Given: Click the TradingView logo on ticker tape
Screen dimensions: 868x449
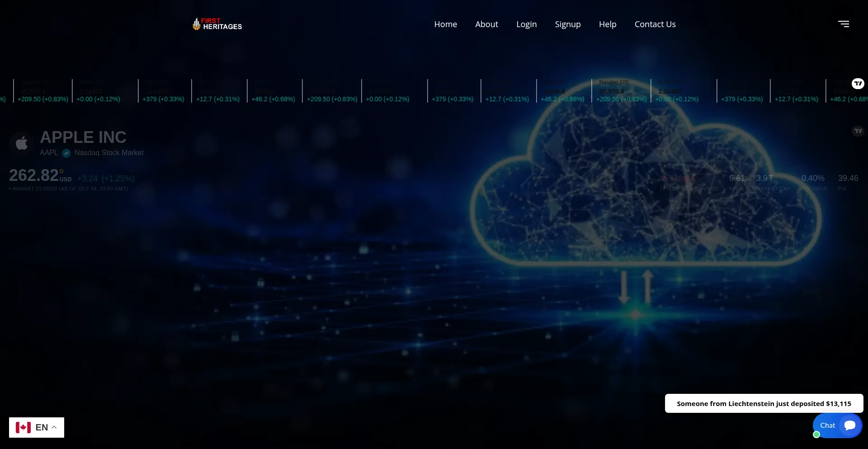Looking at the screenshot, I should click(858, 84).
